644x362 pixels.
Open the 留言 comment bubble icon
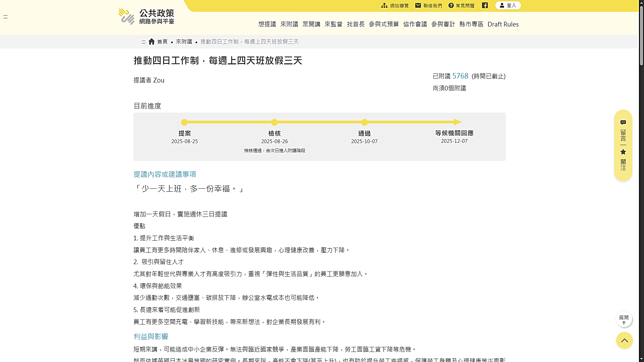point(623,122)
